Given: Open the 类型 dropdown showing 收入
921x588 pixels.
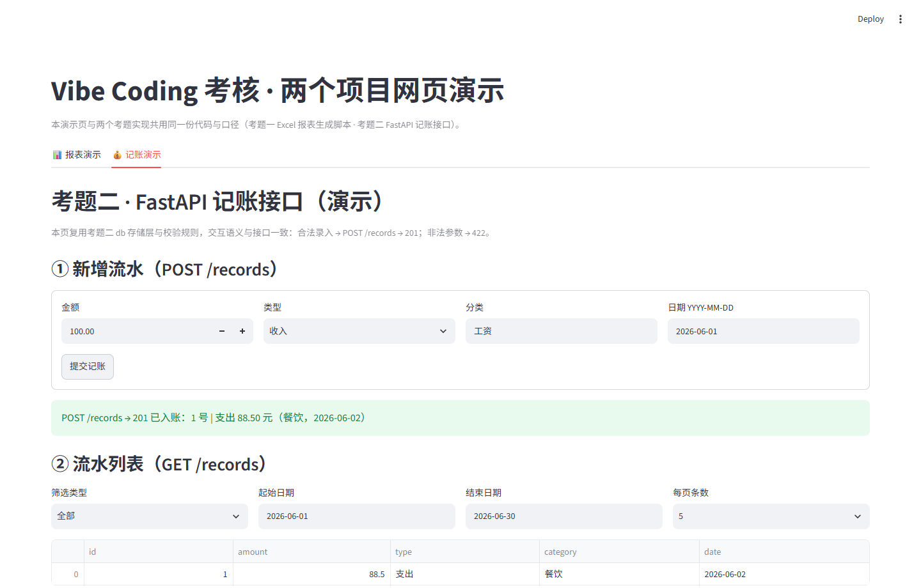Looking at the screenshot, I should 359,331.
